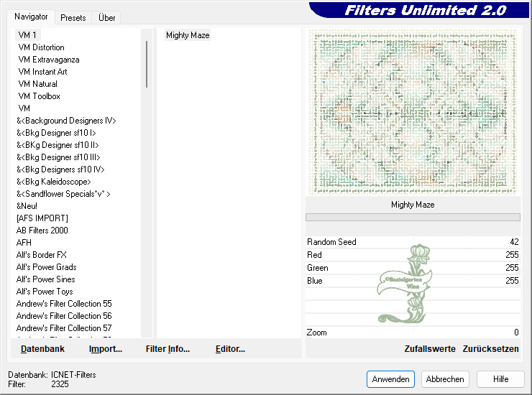Adjust the Random Seed slider
The height and width of the screenshot is (395, 532).
click(413, 242)
